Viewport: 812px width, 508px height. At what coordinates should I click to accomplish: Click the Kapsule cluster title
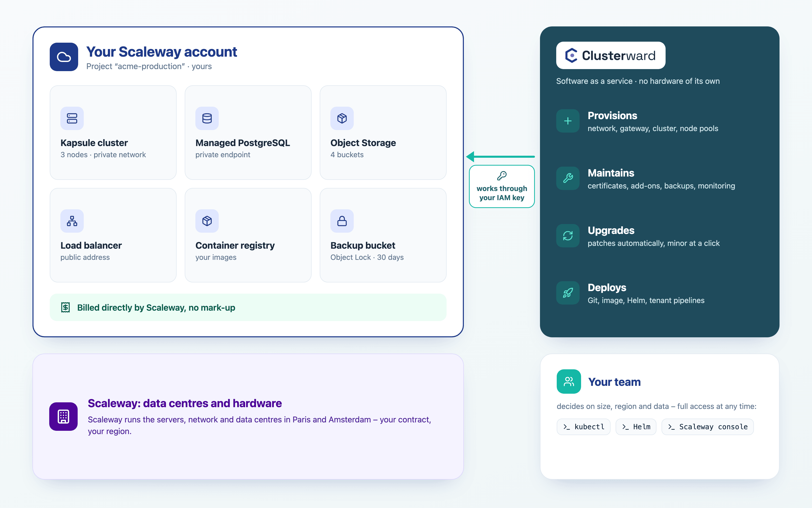click(94, 143)
